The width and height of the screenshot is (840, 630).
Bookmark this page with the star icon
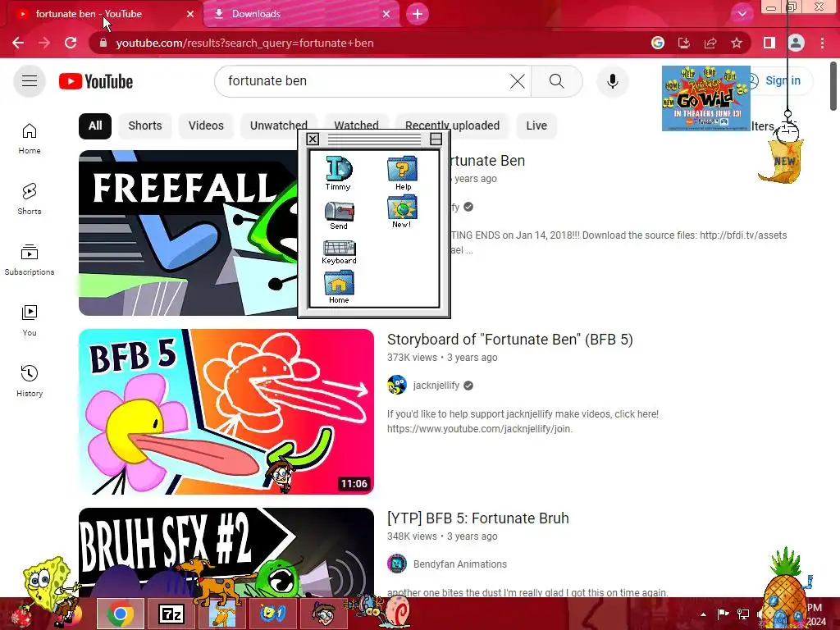coord(737,43)
